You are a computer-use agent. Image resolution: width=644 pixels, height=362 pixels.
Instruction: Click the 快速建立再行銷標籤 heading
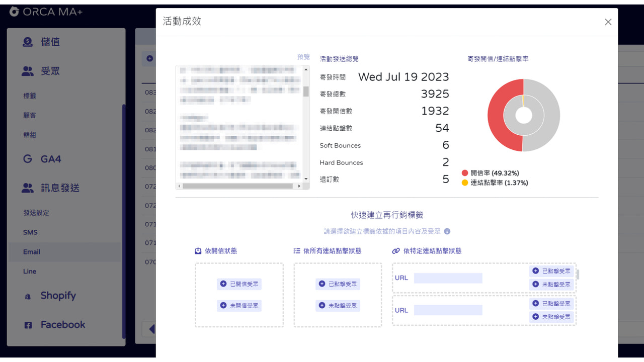[x=387, y=215]
